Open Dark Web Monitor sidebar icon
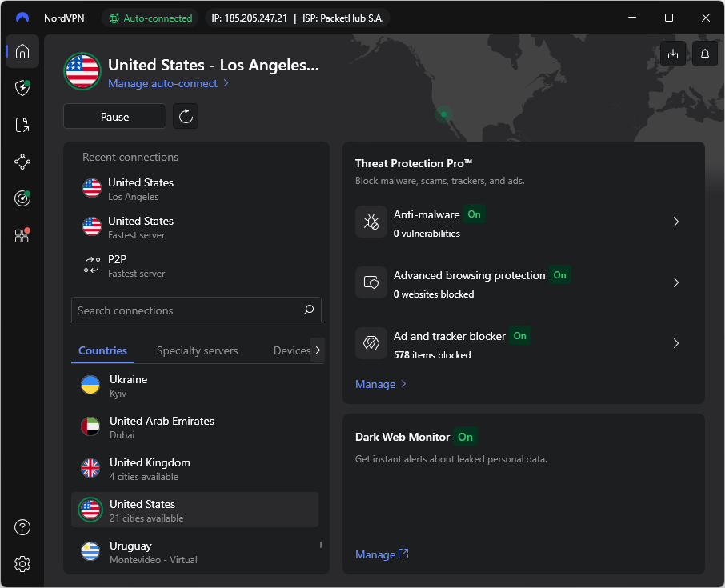This screenshot has height=588, width=725. pyautogui.click(x=22, y=198)
